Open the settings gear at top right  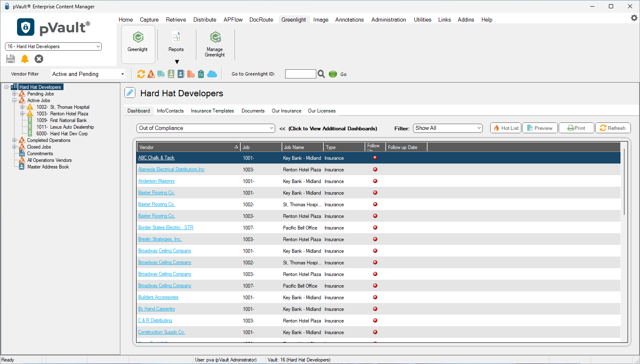coord(634,18)
